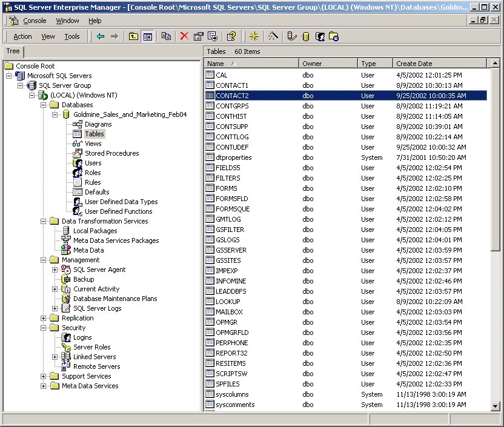The height and width of the screenshot is (427, 504).
Task: Click the Up one level folder icon
Action: coord(133,36)
